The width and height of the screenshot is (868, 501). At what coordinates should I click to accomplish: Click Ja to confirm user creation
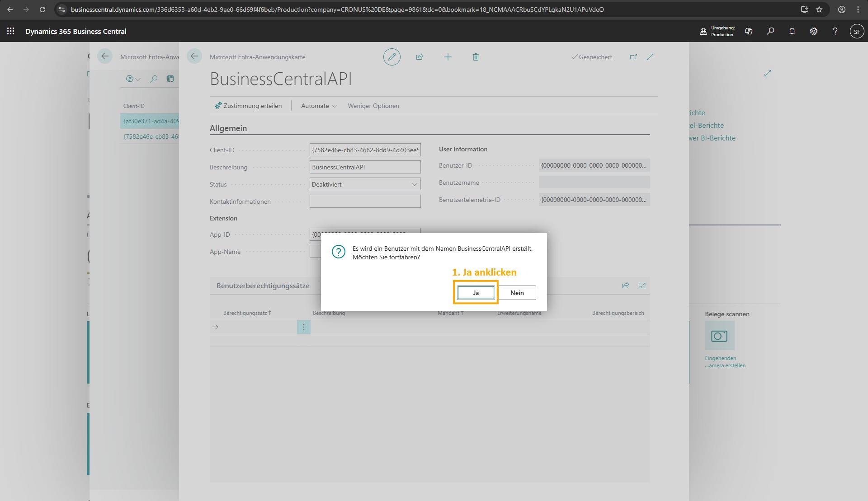(x=476, y=293)
